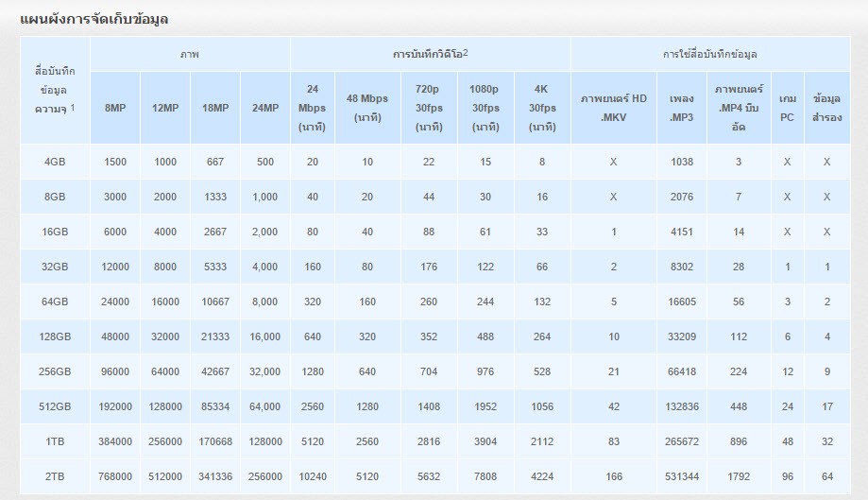Click the 1080p 30fps column header

coord(485,108)
